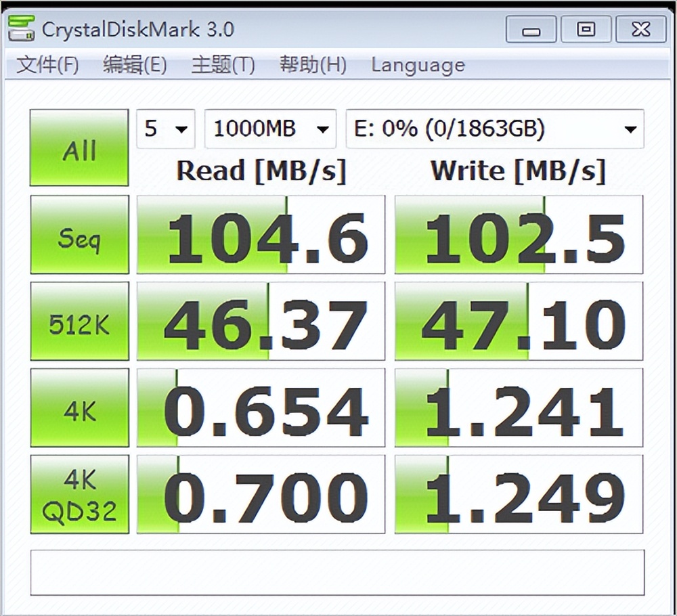Start the Seq sequential test
The width and height of the screenshot is (677, 616).
[79, 235]
